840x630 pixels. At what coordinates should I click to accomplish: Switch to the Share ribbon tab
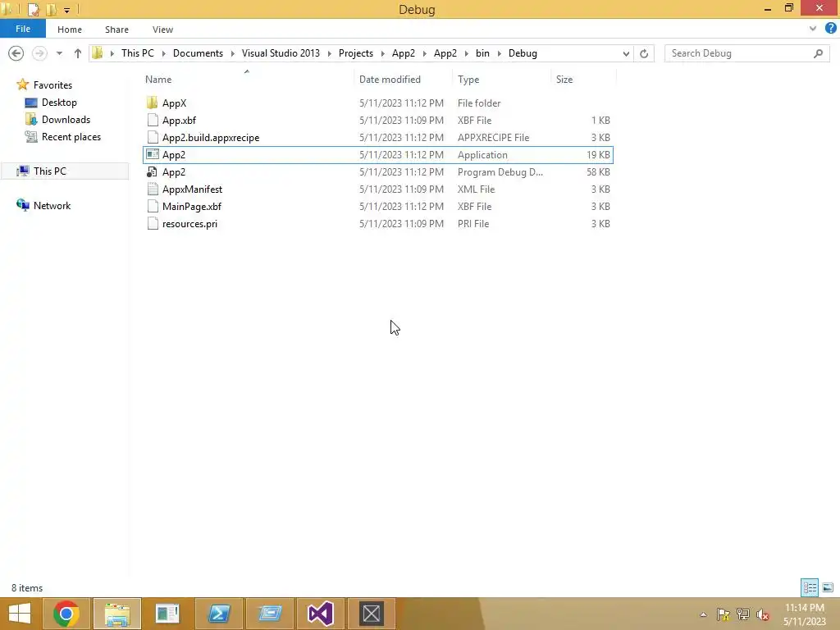pos(116,30)
